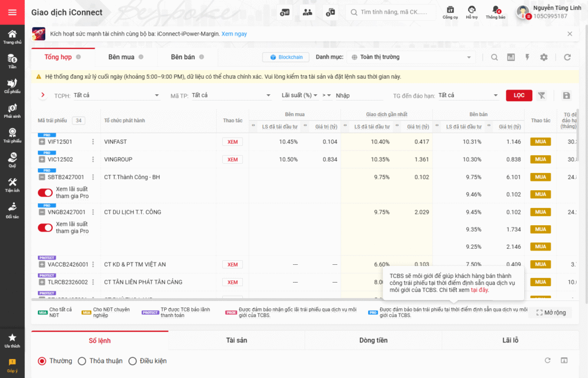Toggle Pro interest rate switch for SBTB2427001

(x=45, y=192)
